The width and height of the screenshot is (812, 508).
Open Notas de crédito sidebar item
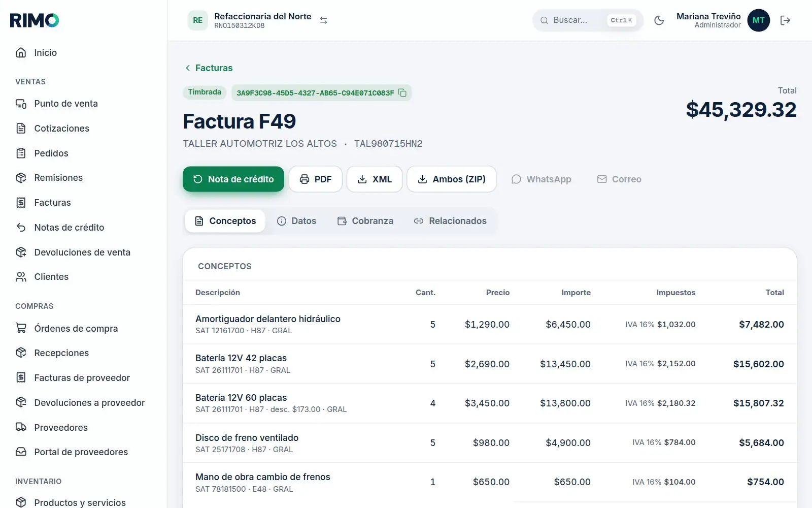click(83, 228)
